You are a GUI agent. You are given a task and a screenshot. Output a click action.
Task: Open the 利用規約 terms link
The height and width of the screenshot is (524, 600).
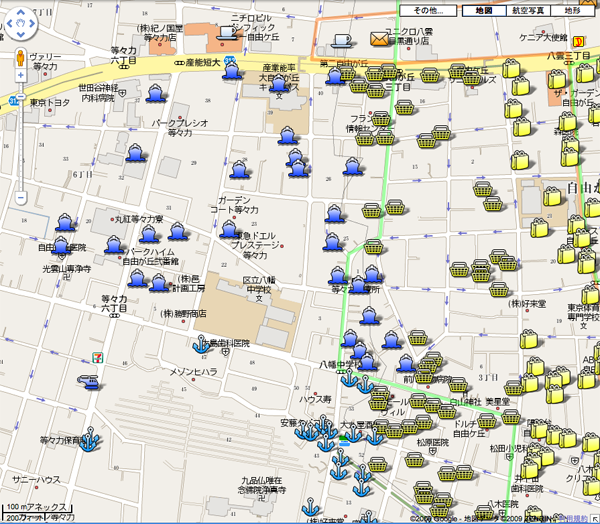point(579,518)
